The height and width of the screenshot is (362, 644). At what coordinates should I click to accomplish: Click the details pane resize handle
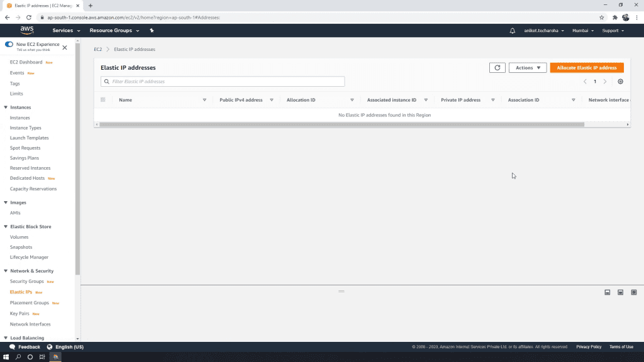pyautogui.click(x=341, y=292)
